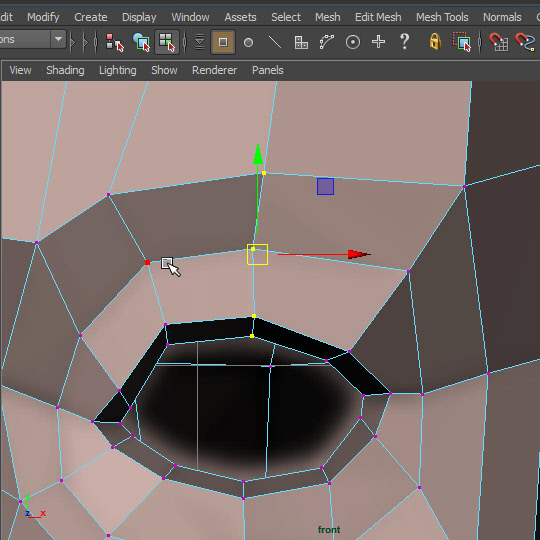Click the green Y-axis move arrow

tap(258, 154)
